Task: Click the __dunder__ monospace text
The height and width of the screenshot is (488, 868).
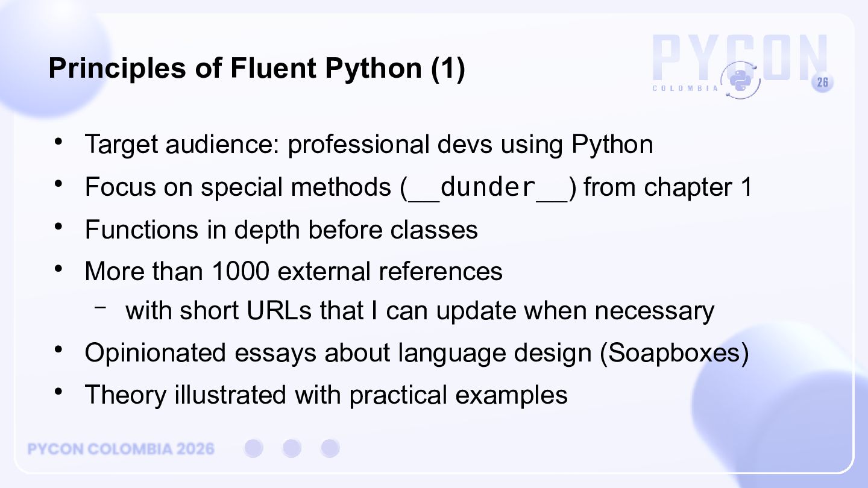Action: pos(488,188)
